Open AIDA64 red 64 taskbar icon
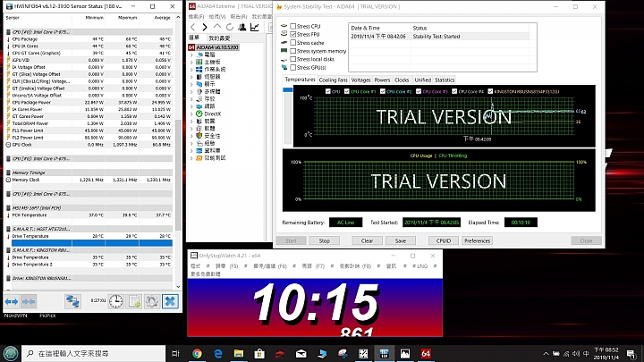644x362 pixels. point(426,353)
